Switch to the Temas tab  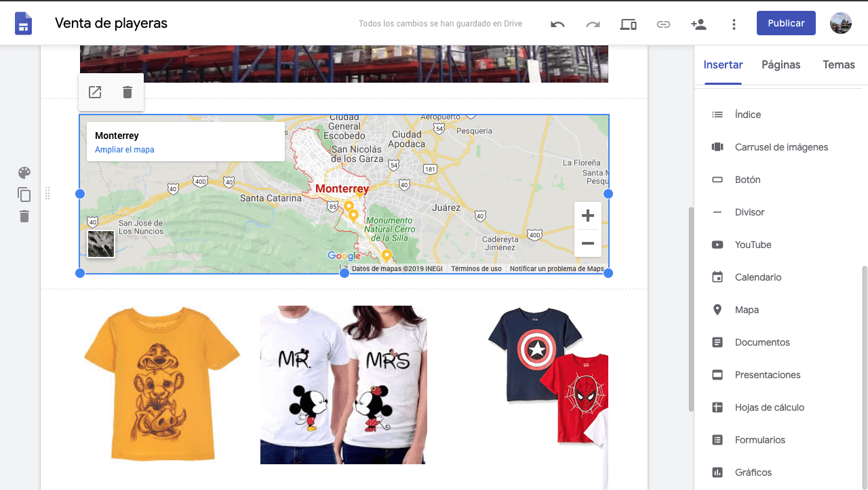point(839,65)
